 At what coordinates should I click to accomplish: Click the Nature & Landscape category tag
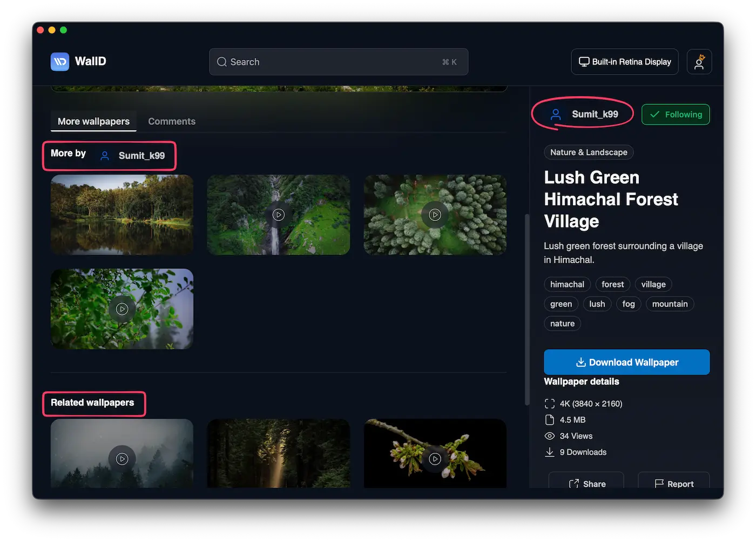pos(589,152)
